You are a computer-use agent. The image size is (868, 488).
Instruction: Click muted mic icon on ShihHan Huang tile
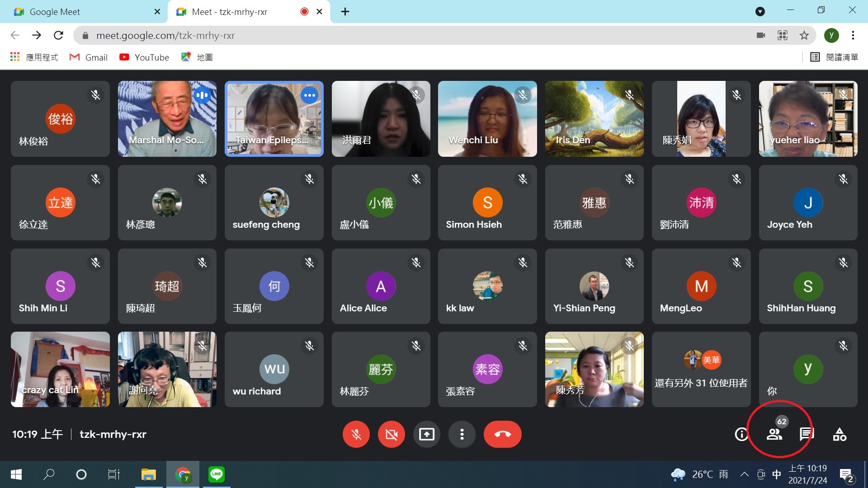(x=844, y=263)
